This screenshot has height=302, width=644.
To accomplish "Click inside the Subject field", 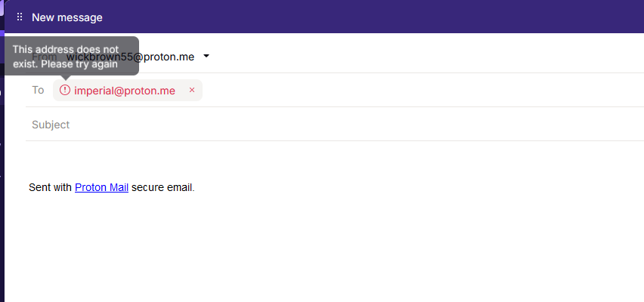I will coord(335,125).
